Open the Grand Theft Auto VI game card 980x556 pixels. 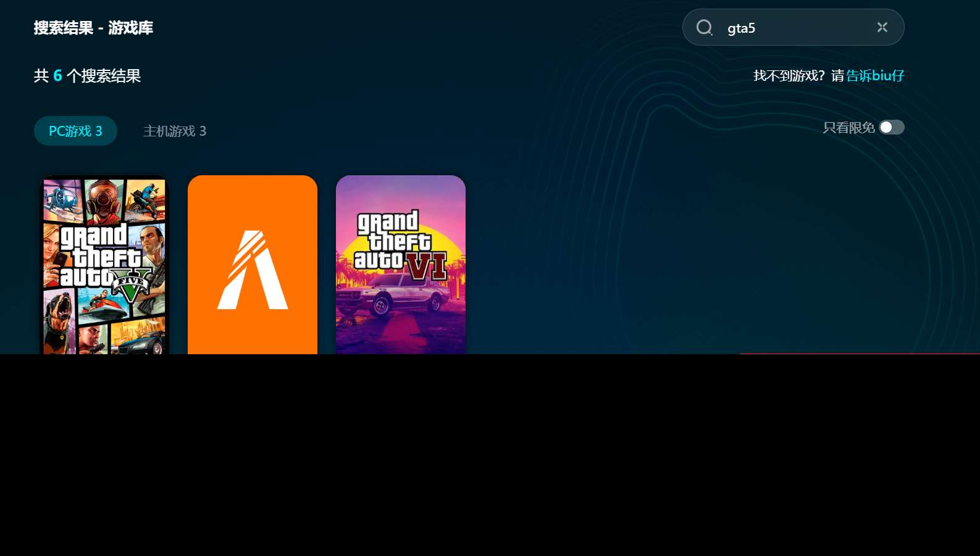(x=401, y=265)
